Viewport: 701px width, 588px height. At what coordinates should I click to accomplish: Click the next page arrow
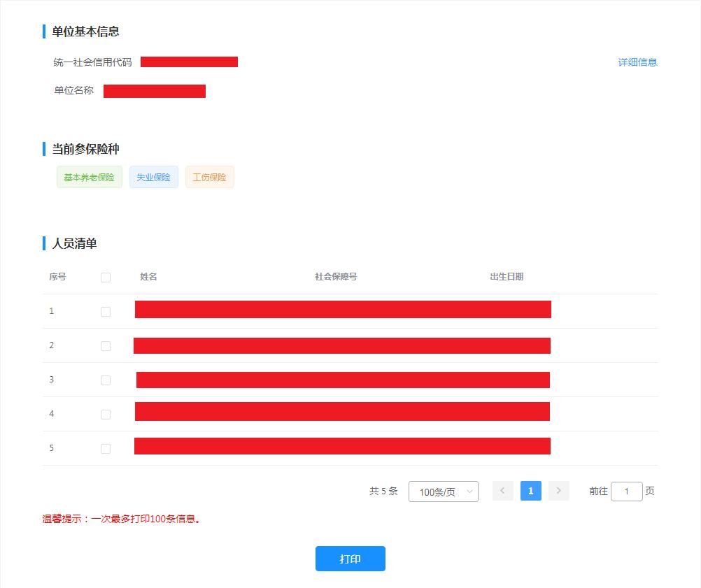(558, 491)
